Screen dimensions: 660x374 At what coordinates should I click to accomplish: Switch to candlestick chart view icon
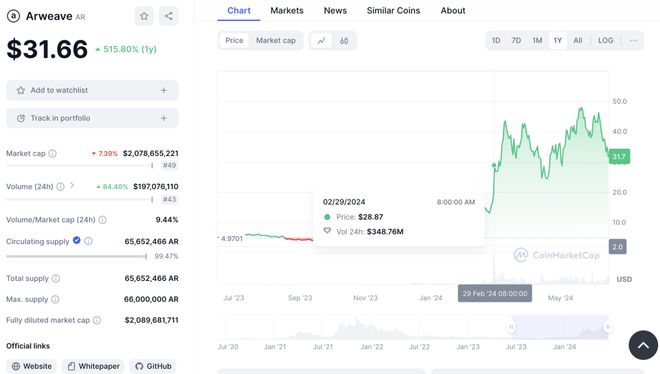click(344, 41)
